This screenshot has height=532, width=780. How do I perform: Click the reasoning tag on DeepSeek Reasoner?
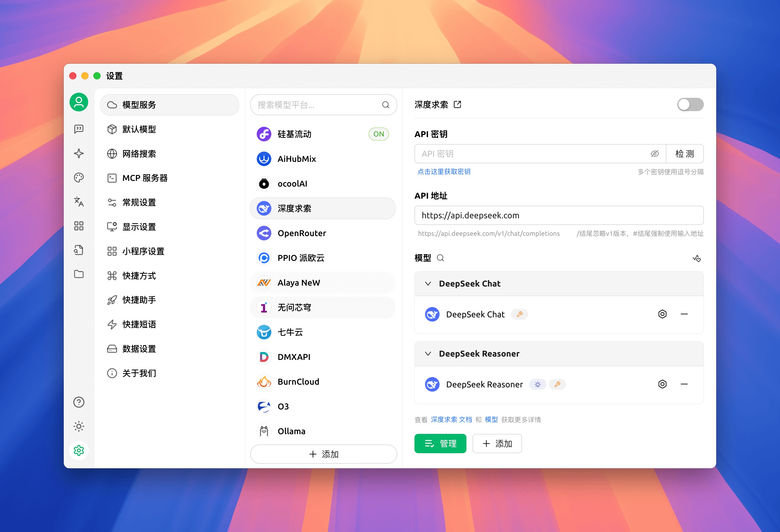tap(538, 384)
